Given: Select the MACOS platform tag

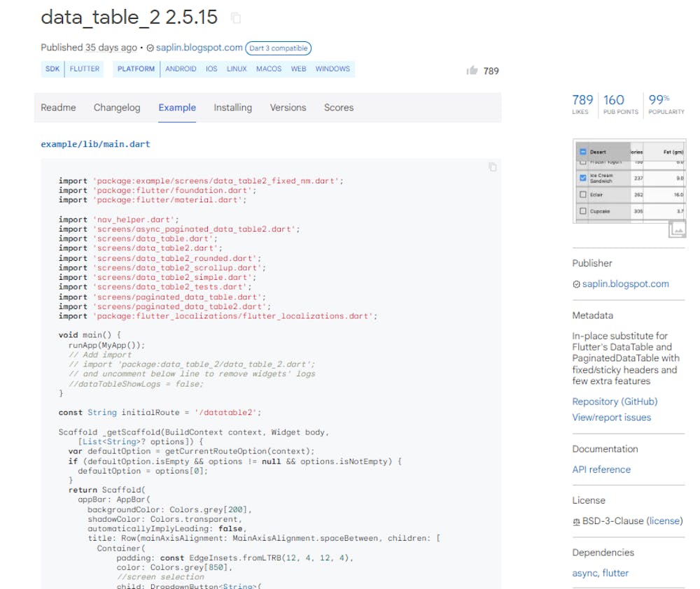Looking at the screenshot, I should (x=269, y=69).
